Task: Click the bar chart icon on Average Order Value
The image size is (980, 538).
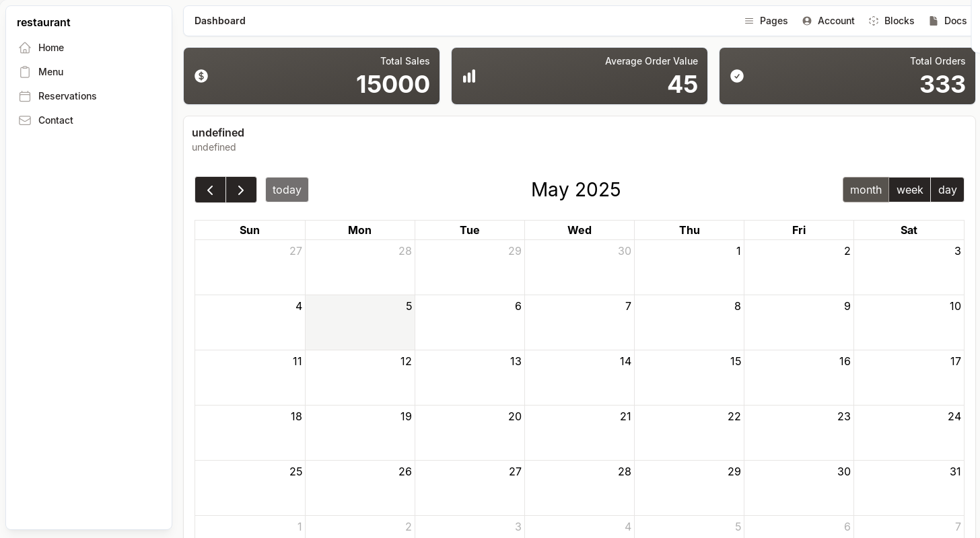Action: click(469, 76)
